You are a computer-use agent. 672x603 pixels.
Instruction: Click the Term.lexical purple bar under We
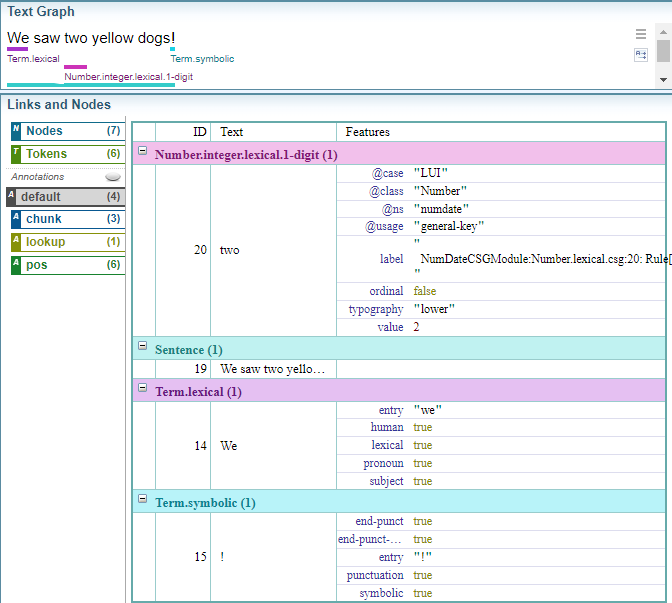tap(17, 48)
